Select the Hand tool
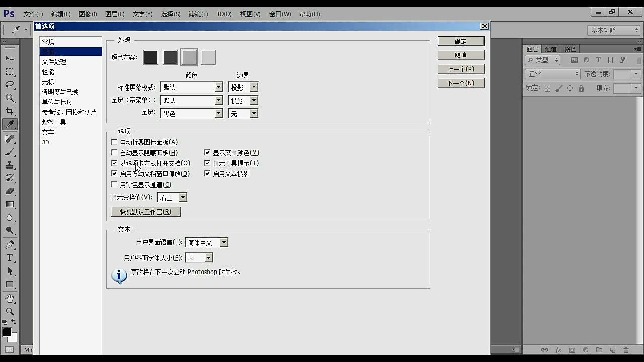This screenshot has height=362, width=644. point(10,299)
